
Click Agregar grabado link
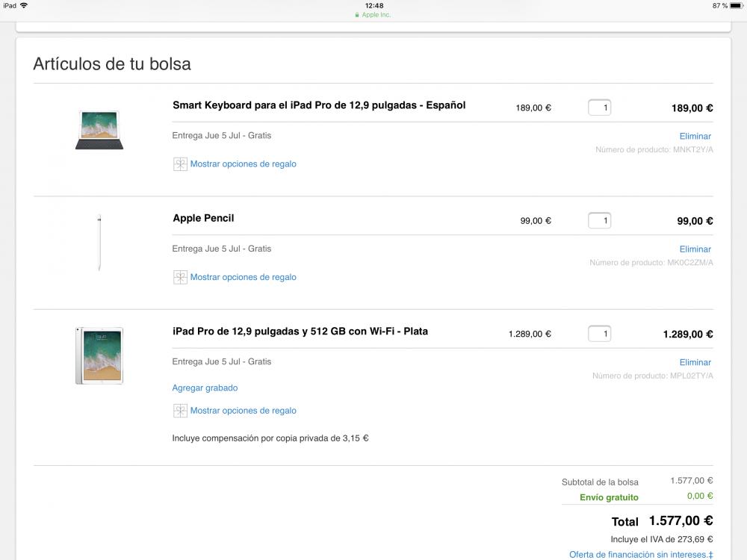(205, 388)
